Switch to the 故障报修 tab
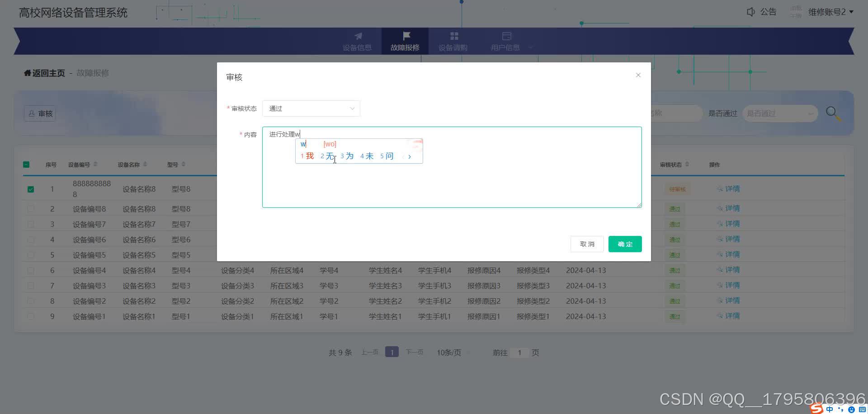868x414 pixels. [x=405, y=41]
